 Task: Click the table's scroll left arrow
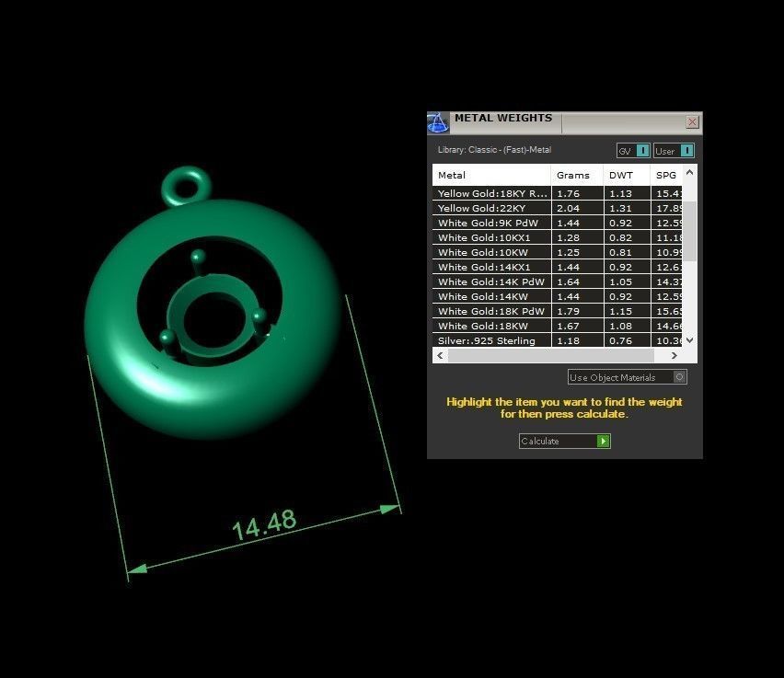pos(440,355)
